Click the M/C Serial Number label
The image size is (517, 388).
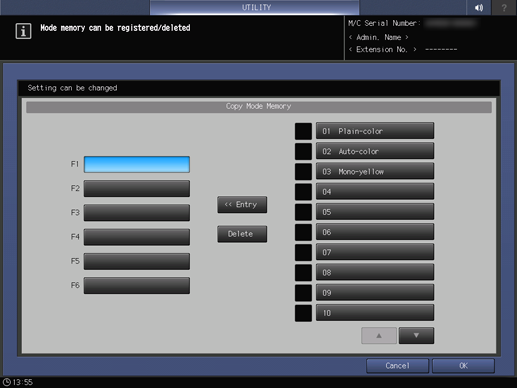[x=384, y=23]
